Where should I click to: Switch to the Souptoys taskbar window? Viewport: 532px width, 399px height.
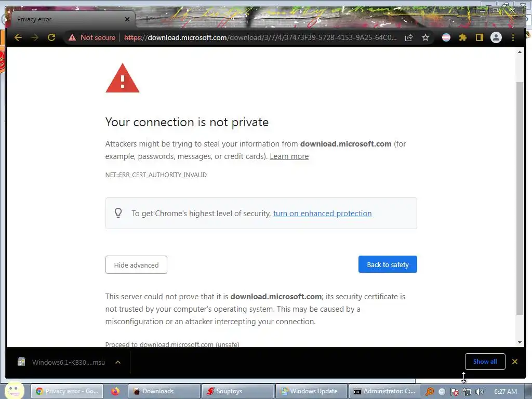(x=238, y=391)
